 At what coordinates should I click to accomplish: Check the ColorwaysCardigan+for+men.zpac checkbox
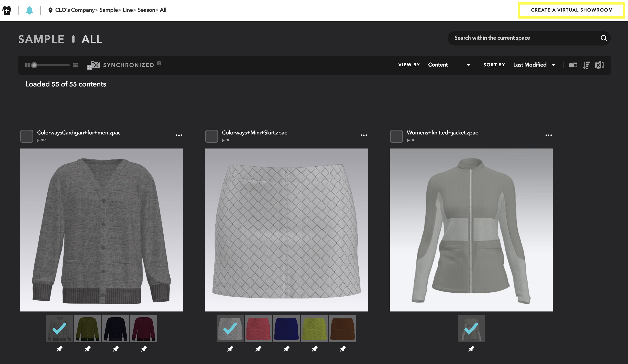pyautogui.click(x=27, y=136)
